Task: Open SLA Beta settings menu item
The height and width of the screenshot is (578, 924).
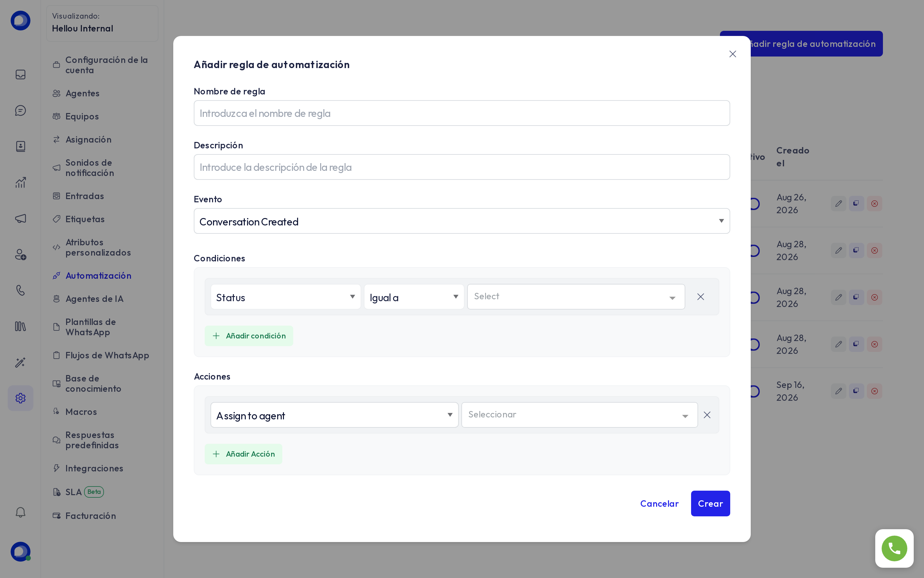Action: [78, 492]
